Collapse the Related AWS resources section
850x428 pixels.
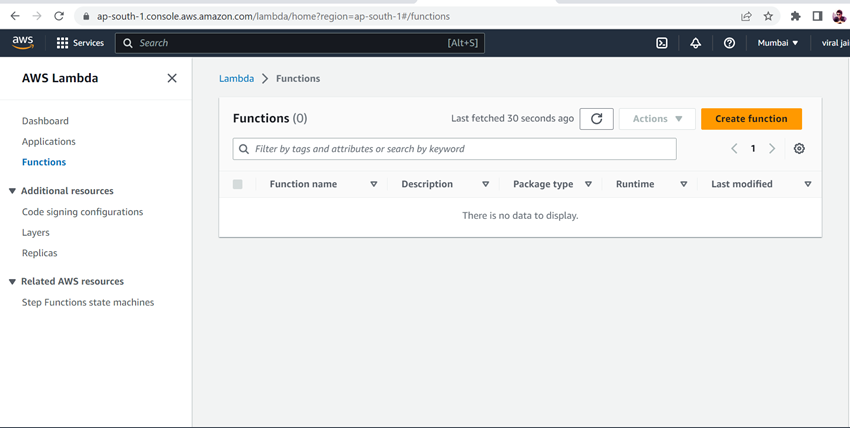(12, 282)
